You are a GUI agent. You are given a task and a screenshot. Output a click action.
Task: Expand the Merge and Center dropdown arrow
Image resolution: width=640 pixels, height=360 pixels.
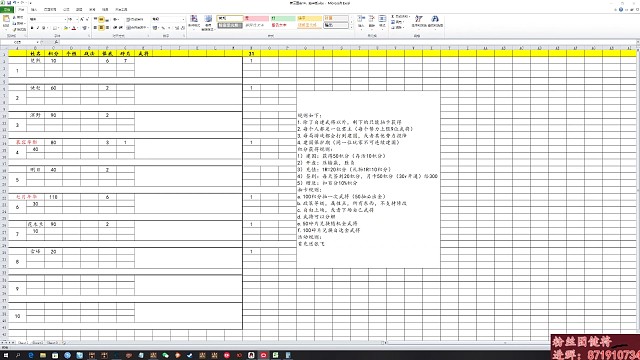pos(147,28)
